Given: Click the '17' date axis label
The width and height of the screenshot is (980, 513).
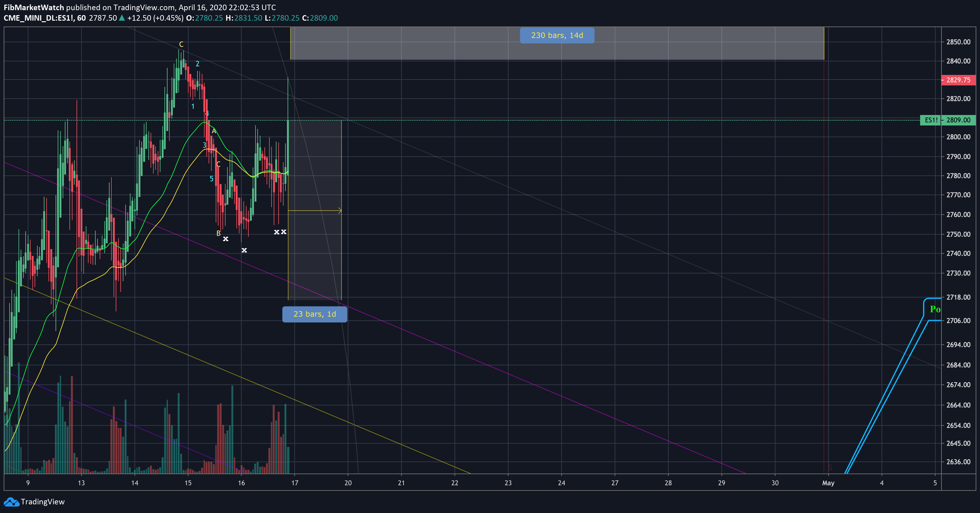Looking at the screenshot, I should tap(295, 483).
